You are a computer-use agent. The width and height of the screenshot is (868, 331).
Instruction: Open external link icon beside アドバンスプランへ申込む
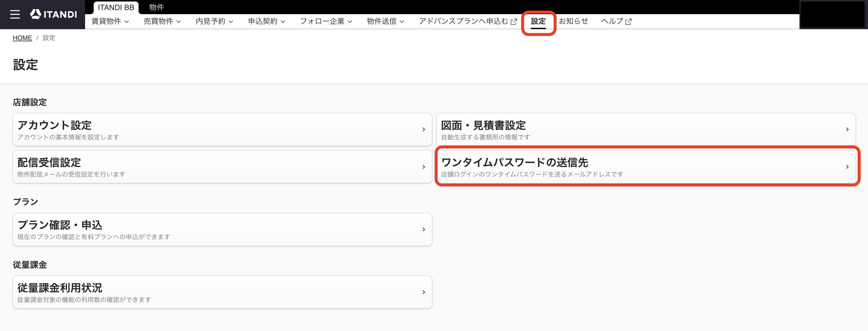tap(514, 22)
